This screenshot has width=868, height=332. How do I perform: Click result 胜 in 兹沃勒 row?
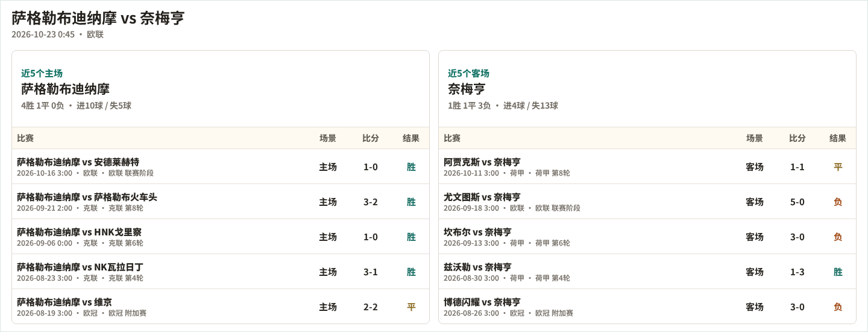pyautogui.click(x=838, y=272)
